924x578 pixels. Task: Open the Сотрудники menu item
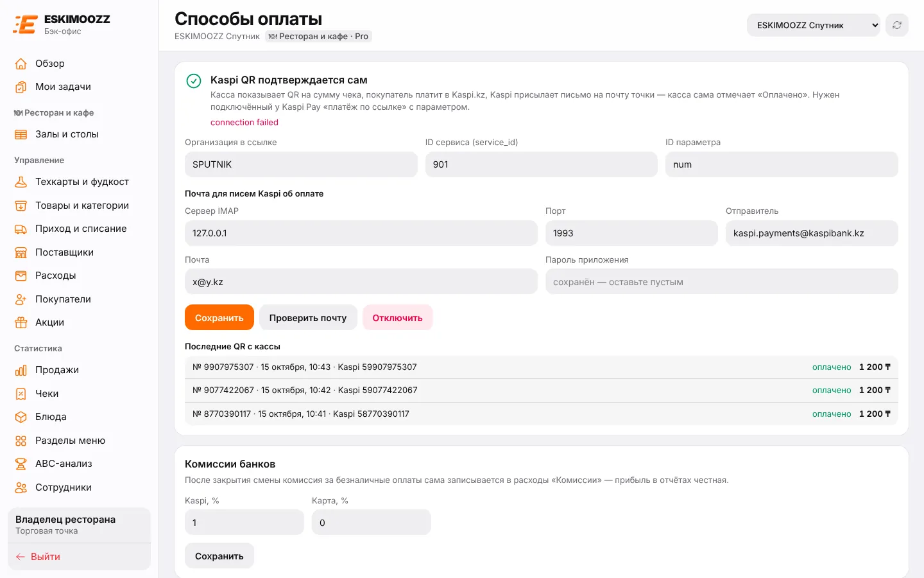[79, 487]
